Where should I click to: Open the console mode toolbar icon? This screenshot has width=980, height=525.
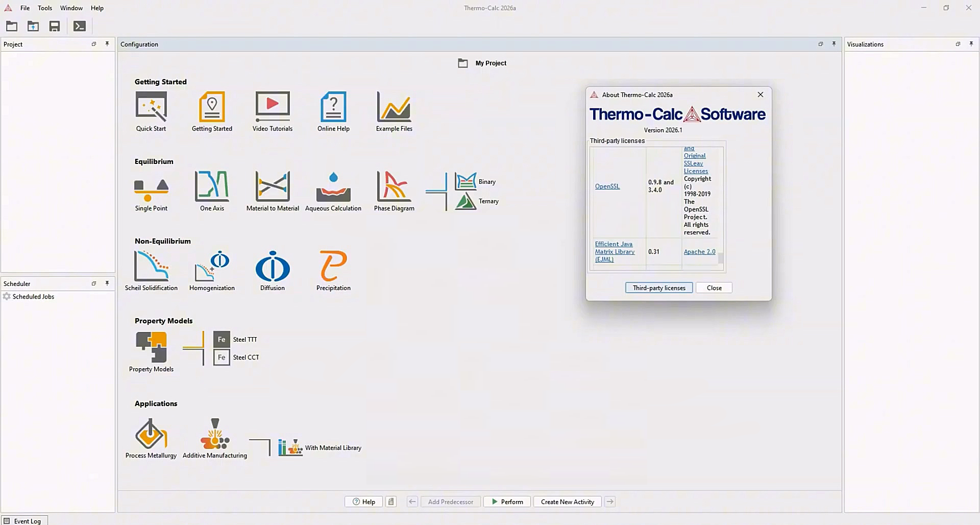tap(80, 26)
